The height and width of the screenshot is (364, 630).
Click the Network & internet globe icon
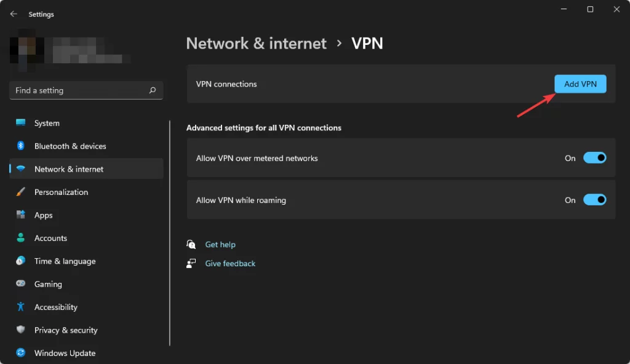tap(19, 169)
